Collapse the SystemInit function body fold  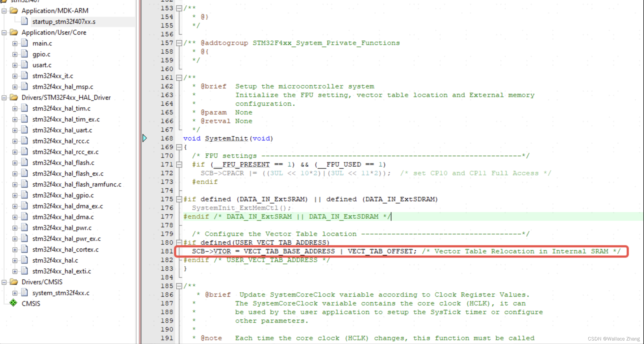pos(179,147)
